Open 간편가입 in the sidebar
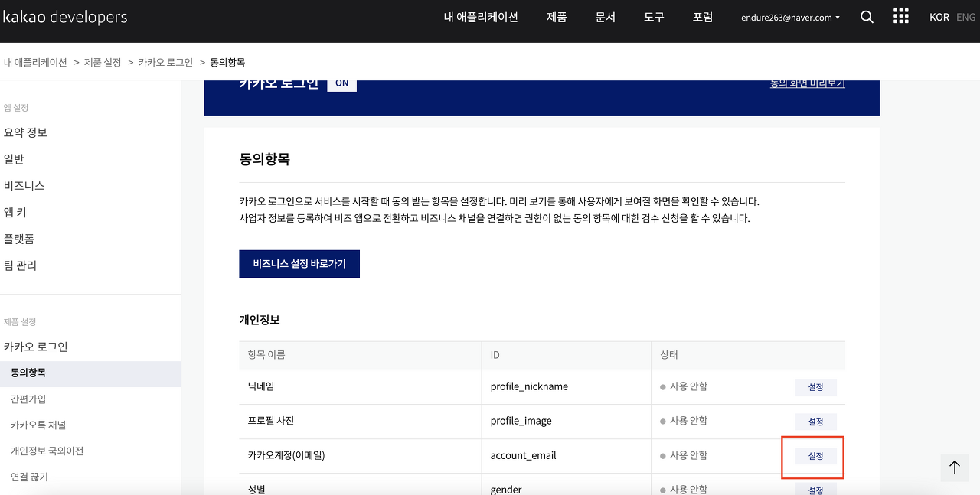 (28, 399)
